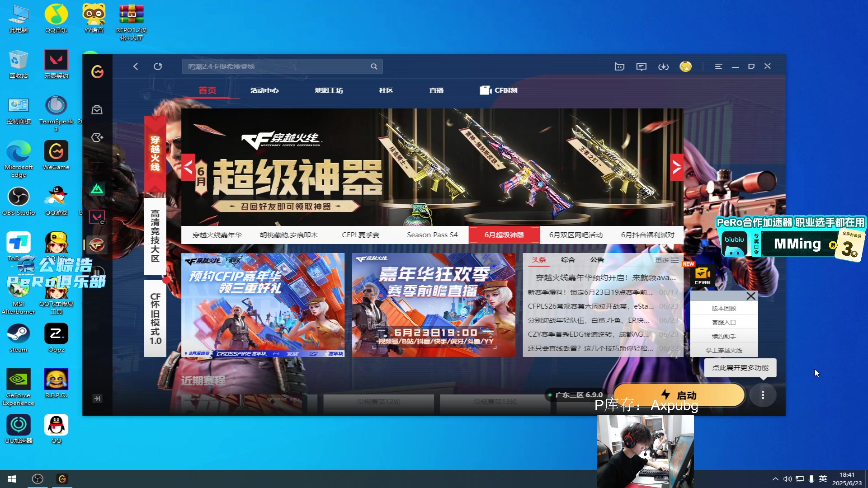868x488 pixels.
Task: Open the volume tray icon
Action: click(x=787, y=479)
